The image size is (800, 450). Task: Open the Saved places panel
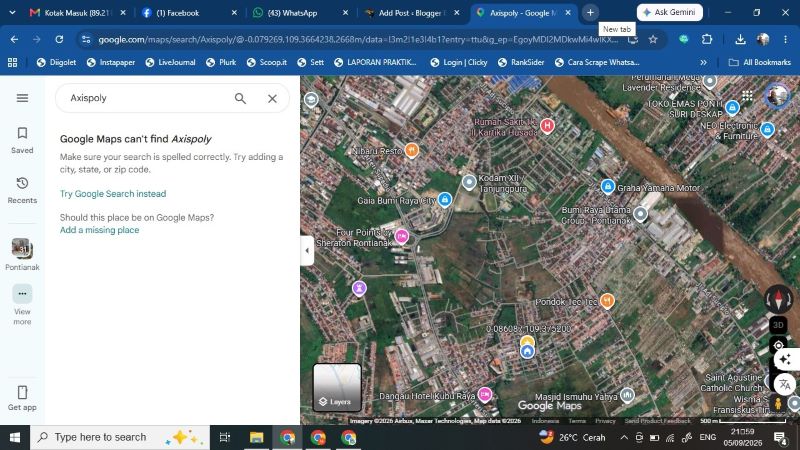tap(22, 140)
